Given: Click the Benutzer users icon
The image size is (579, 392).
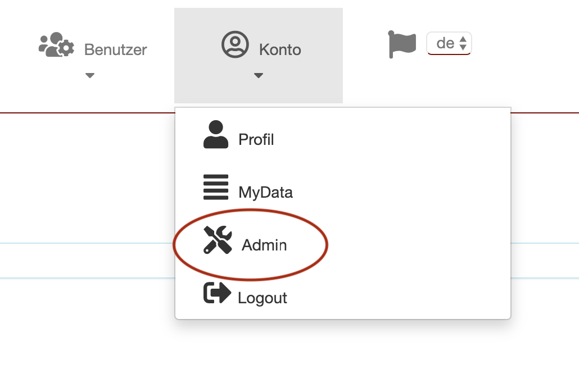Looking at the screenshot, I should point(55,44).
